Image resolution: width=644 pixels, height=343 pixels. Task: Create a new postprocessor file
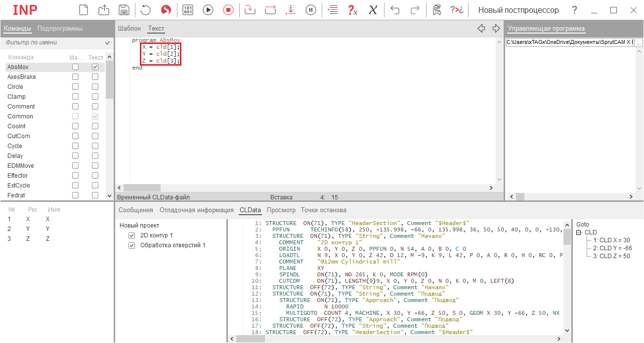tap(84, 10)
